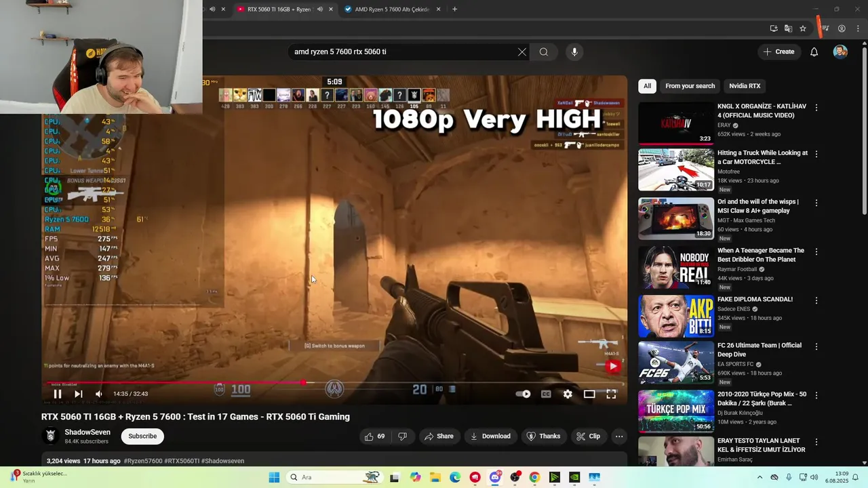Open Google Chrome from taskbar
The image size is (868, 488).
pos(534,477)
